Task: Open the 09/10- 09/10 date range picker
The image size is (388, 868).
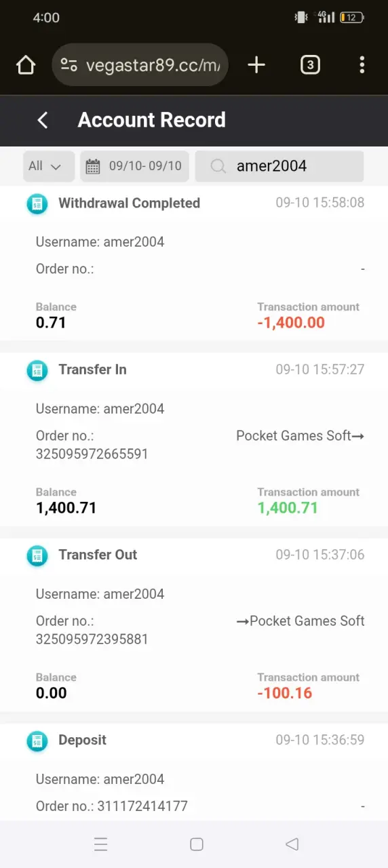Action: coord(134,166)
